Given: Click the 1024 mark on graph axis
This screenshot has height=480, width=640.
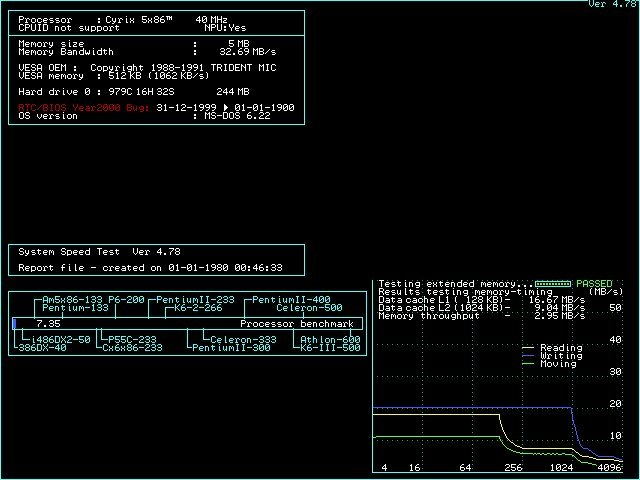Looking at the screenshot, I should pyautogui.click(x=564, y=467).
